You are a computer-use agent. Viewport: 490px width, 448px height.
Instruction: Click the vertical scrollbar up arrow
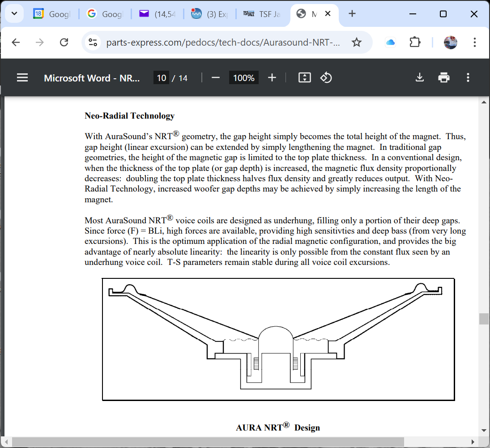[x=484, y=102]
